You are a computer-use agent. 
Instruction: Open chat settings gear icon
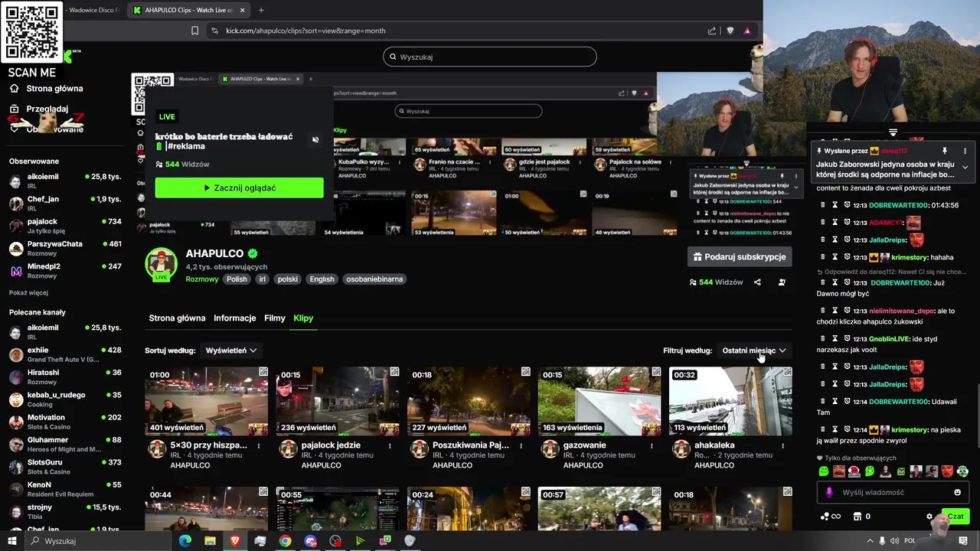(929, 517)
